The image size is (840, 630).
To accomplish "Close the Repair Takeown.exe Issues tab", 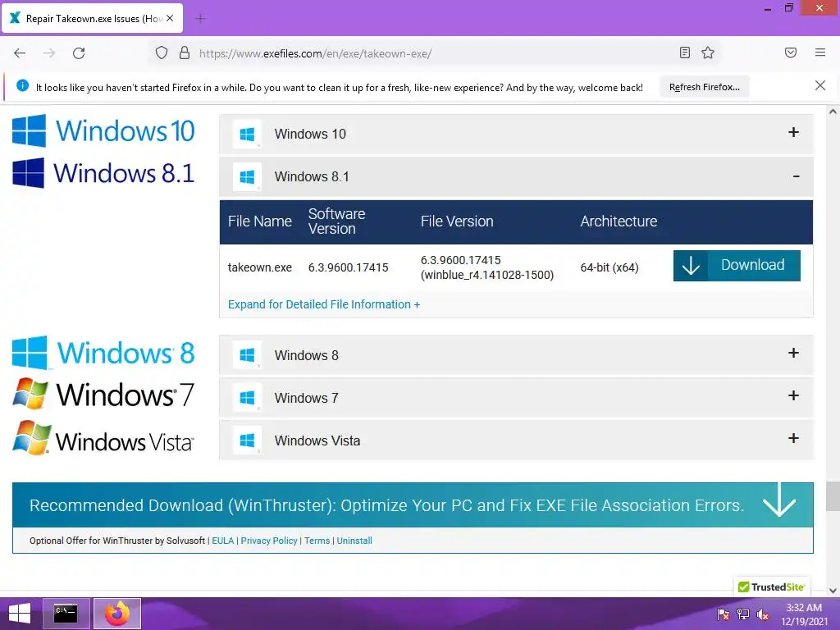I will tap(170, 18).
